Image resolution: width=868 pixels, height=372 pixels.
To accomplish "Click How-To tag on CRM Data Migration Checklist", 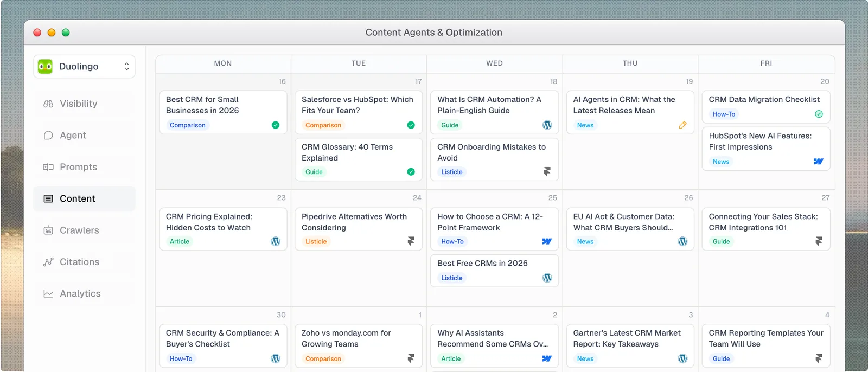I will click(x=724, y=114).
